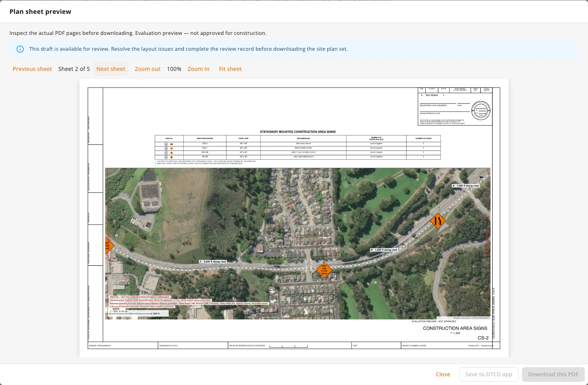The width and height of the screenshot is (588, 385).
Task: Click the blue info icon in the banner
Action: 20,49
